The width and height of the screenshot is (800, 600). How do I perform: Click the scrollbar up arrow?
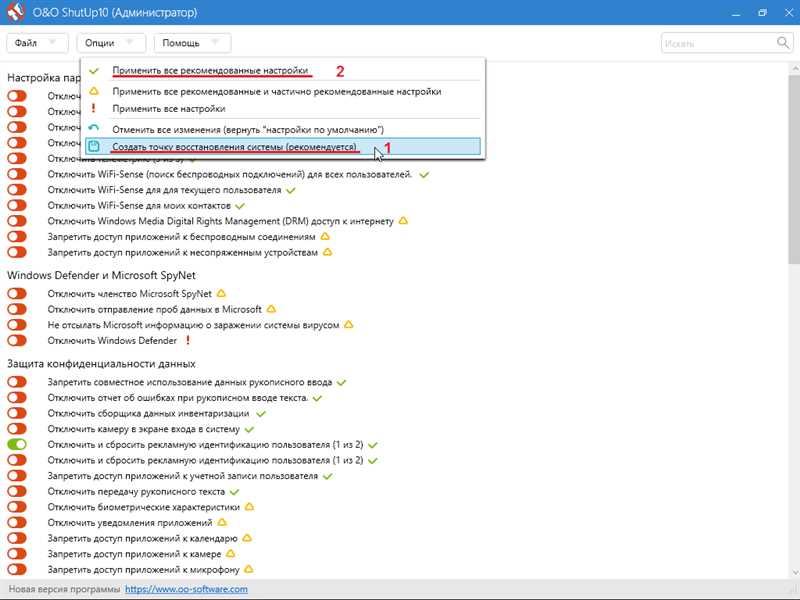point(794,68)
